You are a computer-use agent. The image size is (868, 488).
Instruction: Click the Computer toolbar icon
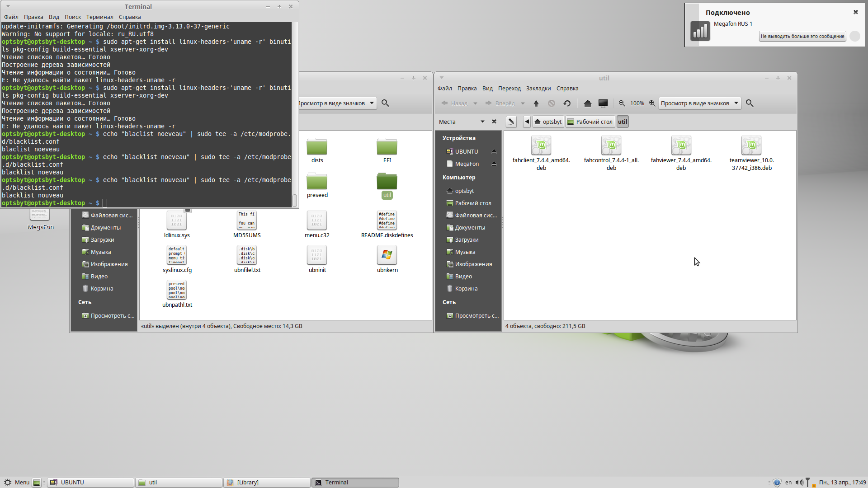pos(603,103)
